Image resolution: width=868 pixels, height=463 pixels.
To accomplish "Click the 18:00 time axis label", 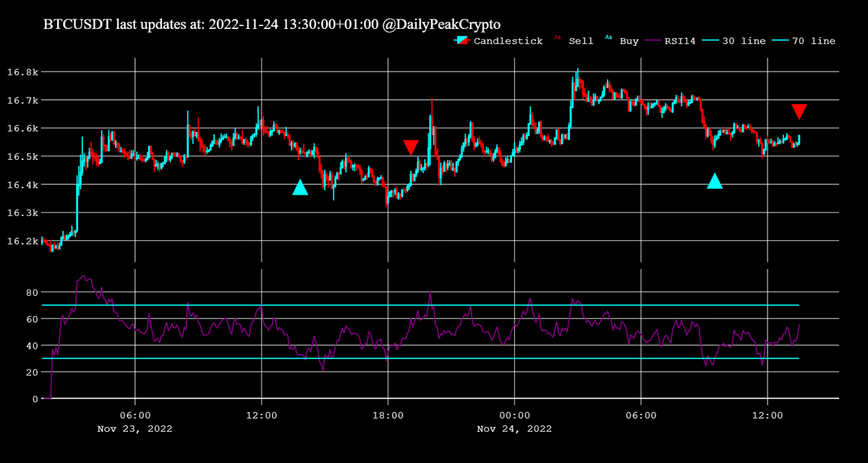I will click(388, 415).
